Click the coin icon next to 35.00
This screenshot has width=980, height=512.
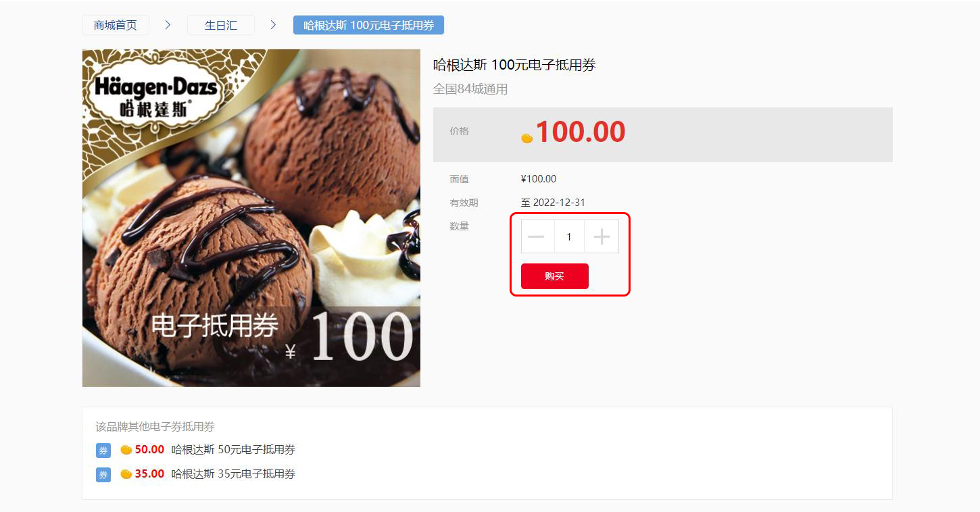(x=126, y=474)
